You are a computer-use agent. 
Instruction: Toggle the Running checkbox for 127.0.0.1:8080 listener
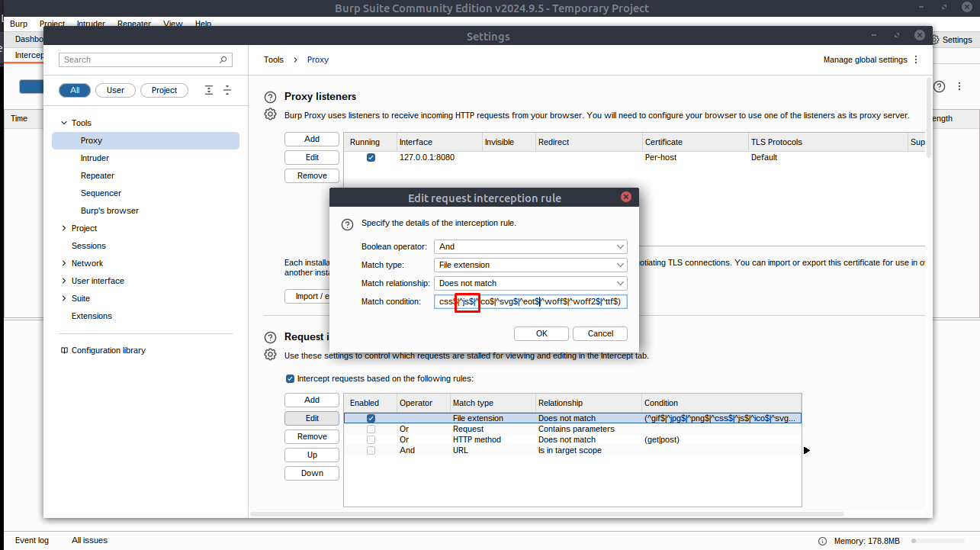(371, 158)
